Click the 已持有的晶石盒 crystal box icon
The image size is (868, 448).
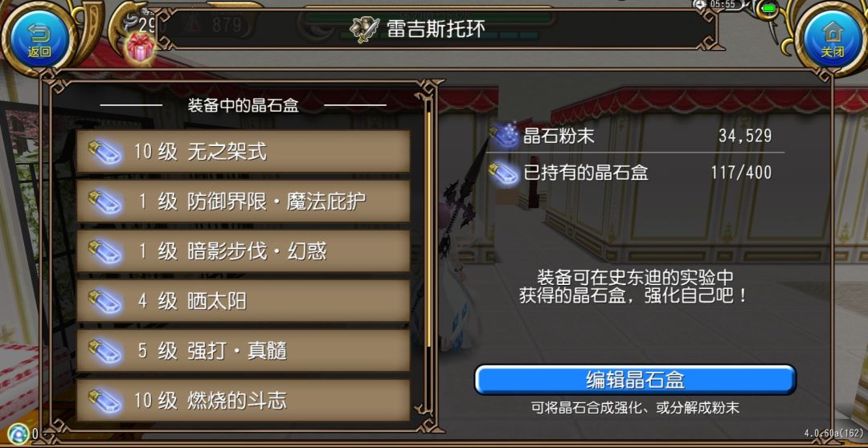click(504, 173)
